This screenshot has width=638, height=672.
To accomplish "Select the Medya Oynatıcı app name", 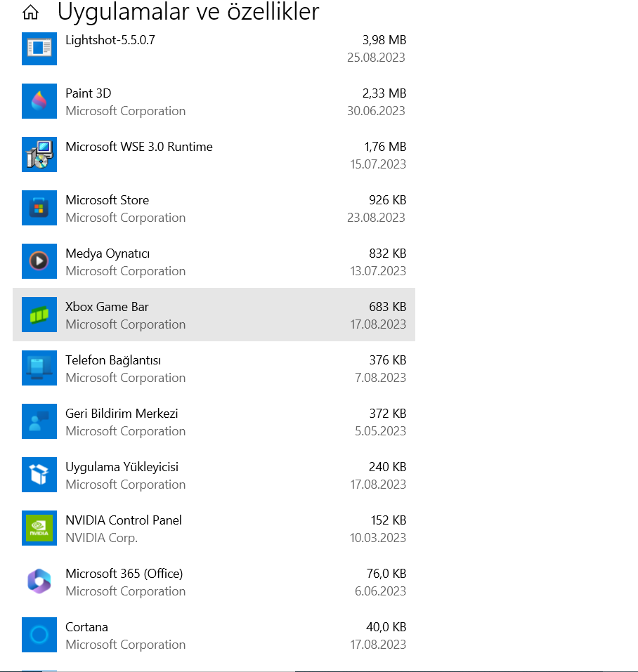I will tap(108, 253).
